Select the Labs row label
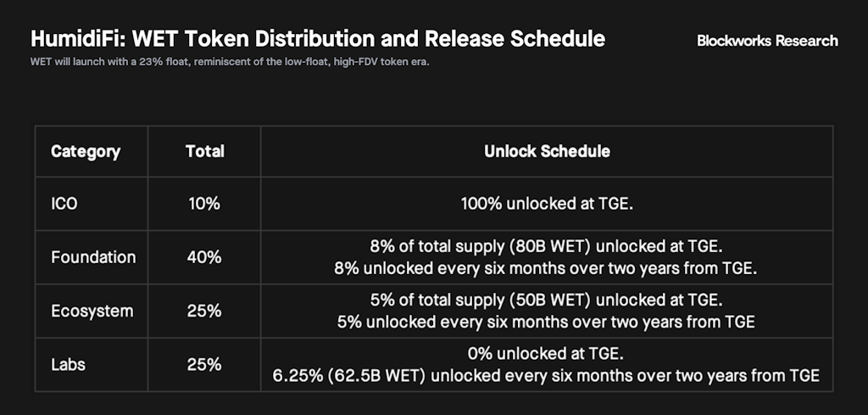The height and width of the screenshot is (415, 868). click(x=69, y=365)
